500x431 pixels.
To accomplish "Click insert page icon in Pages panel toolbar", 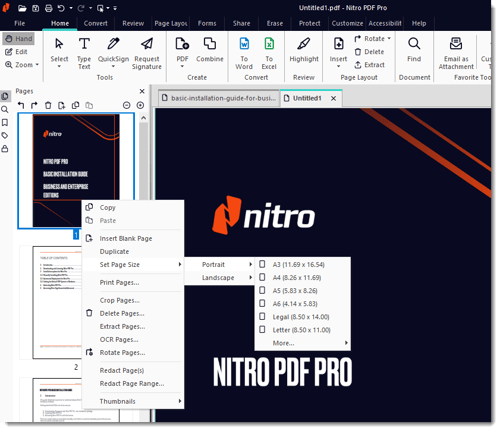I will click(61, 105).
